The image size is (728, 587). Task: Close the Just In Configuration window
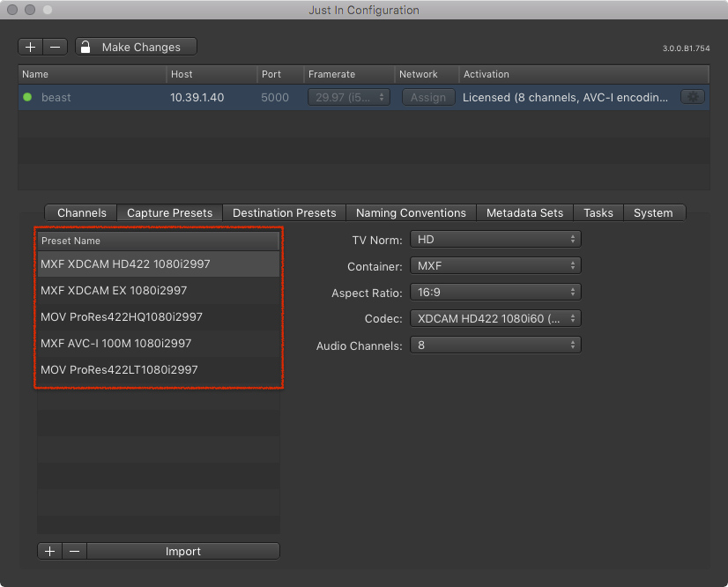(x=12, y=10)
